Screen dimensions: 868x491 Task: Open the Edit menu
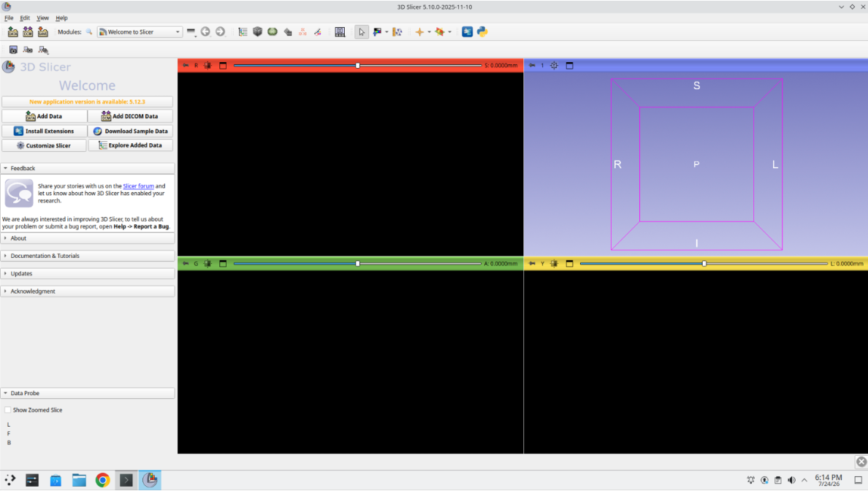coord(25,18)
